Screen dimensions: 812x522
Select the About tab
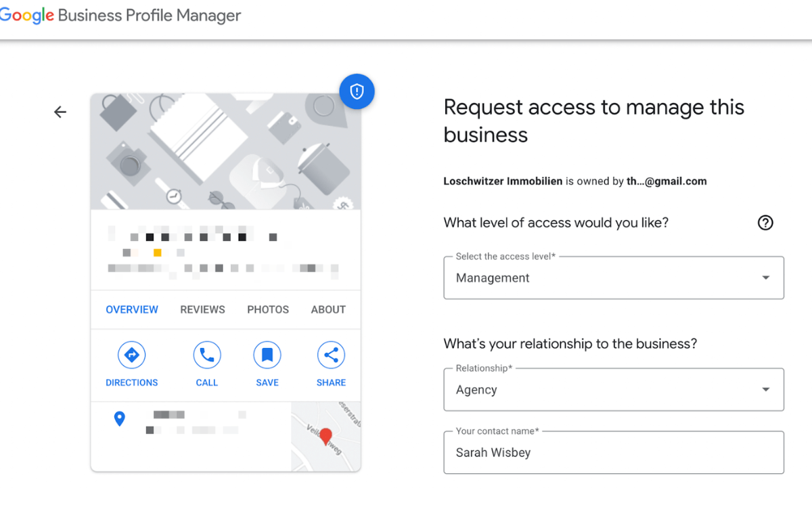(328, 309)
